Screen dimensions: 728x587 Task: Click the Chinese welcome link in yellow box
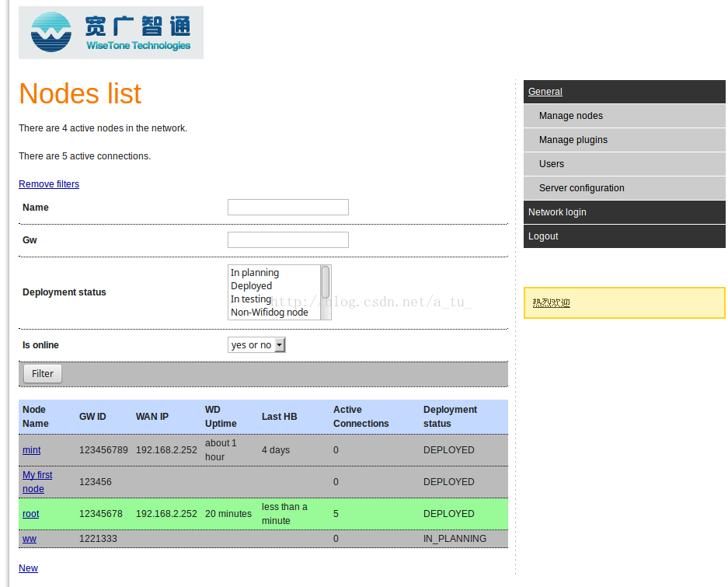[x=551, y=302]
